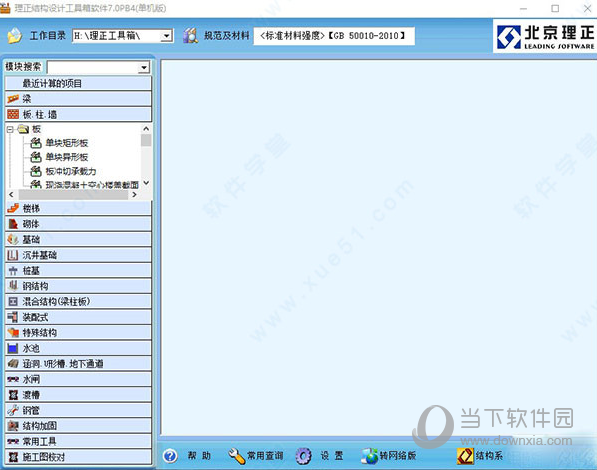Click the 转网络版 label
Screen dimensions: 597x470
tap(398, 456)
